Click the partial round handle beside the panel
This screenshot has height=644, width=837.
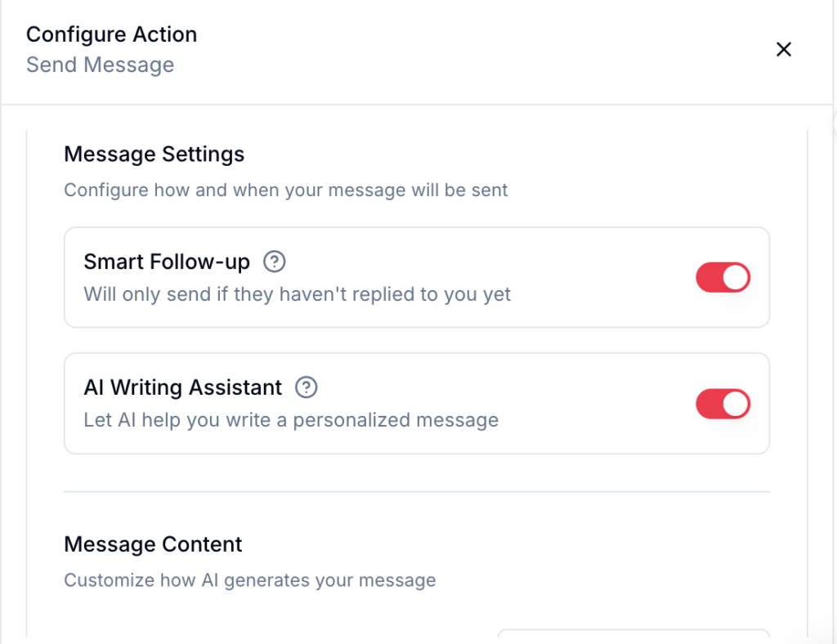(x=834, y=123)
